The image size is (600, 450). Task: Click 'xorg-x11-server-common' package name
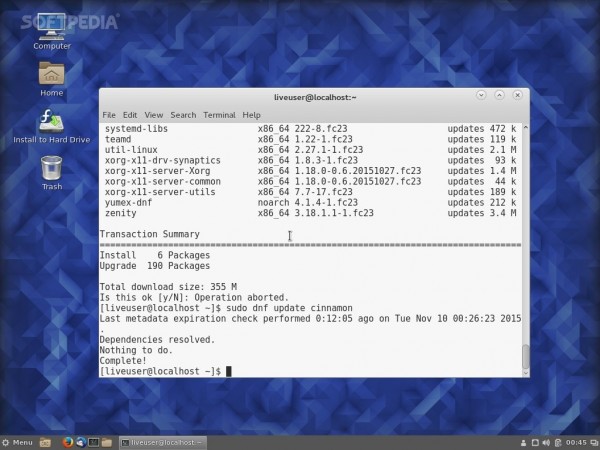[163, 181]
